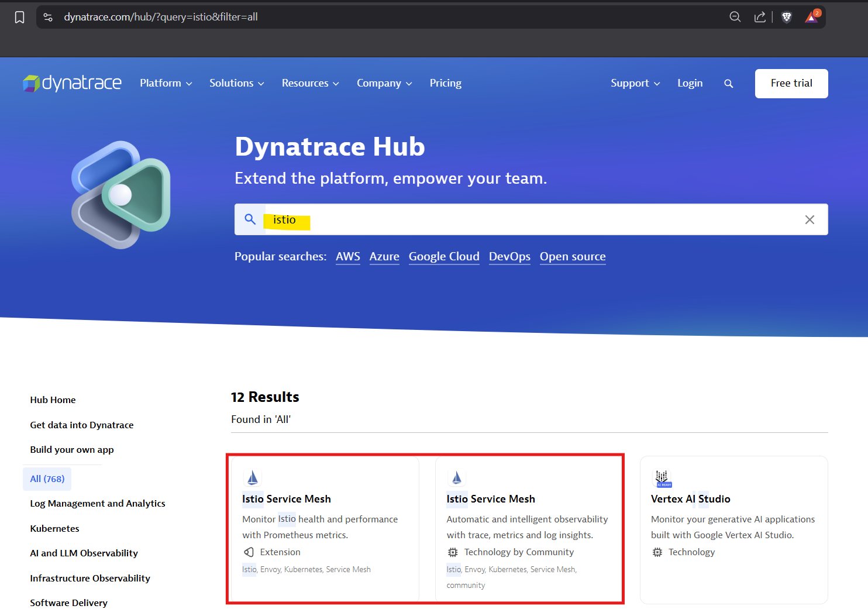
Task: Filter by AI and LLM Observability
Action: 84,553
